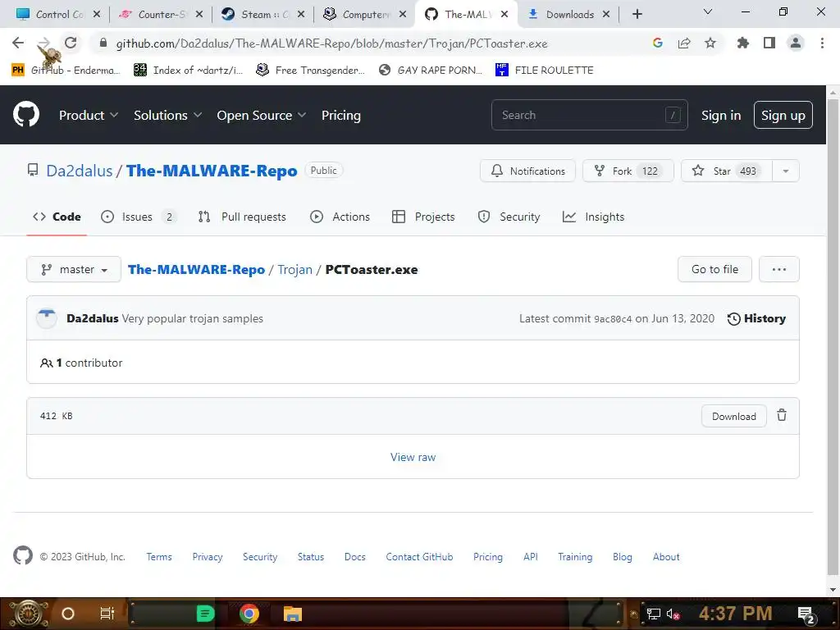Switch to the Downloads browser tab
Image resolution: width=840 pixels, height=630 pixels.
point(569,15)
